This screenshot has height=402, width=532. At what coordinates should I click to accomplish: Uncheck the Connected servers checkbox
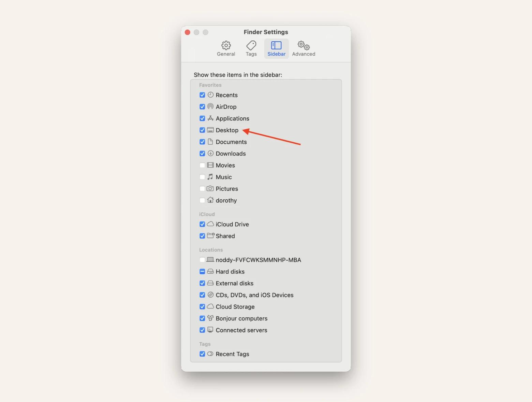pos(202,330)
